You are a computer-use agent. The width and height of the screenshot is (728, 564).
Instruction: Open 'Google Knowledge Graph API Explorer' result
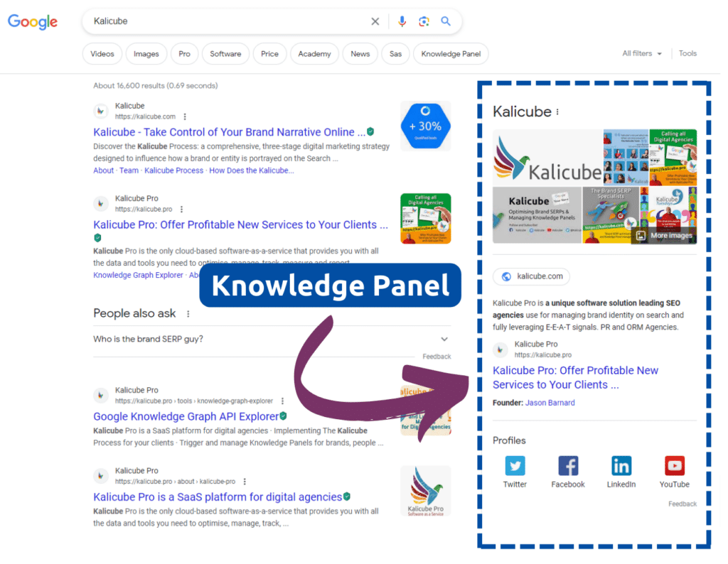tap(186, 416)
